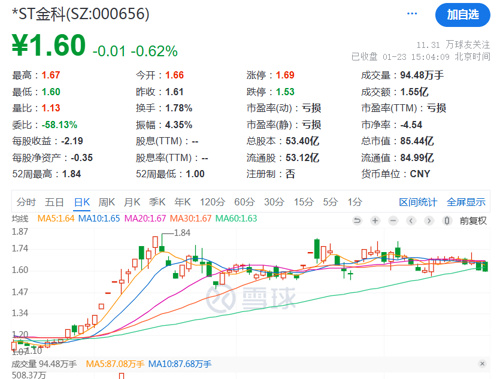Screen dimensions: 500x379
Task: Close the volume panel with the X icon
Action: click(x=482, y=364)
